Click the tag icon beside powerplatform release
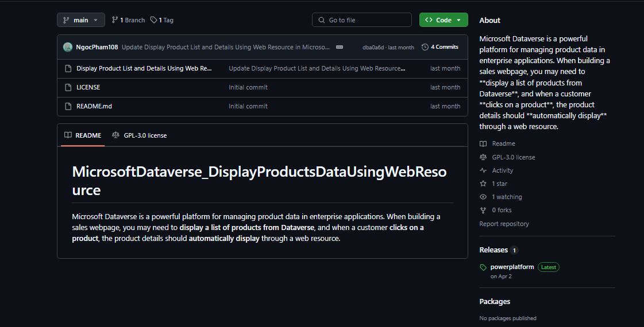 tap(483, 267)
